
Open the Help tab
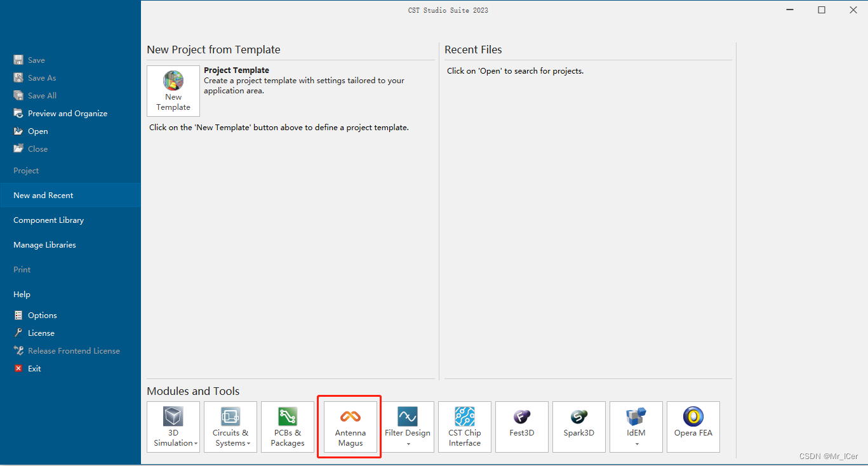70,295
